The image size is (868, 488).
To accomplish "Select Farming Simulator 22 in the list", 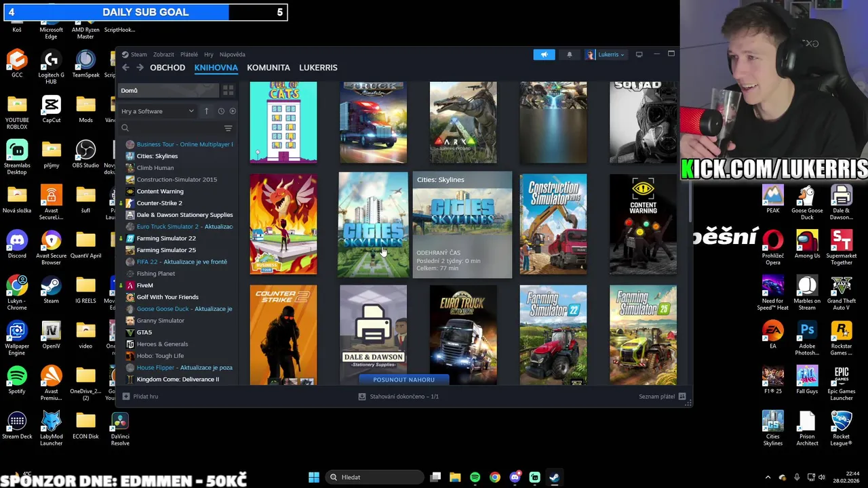I will 179,238.
